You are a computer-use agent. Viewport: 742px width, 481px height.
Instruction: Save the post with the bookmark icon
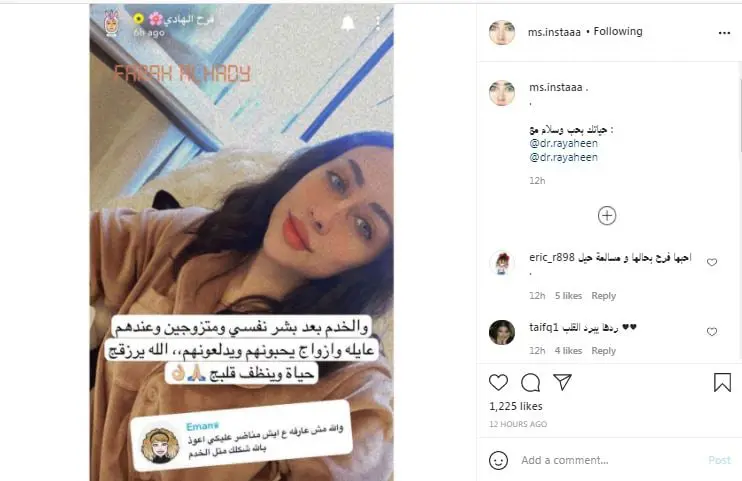(722, 383)
